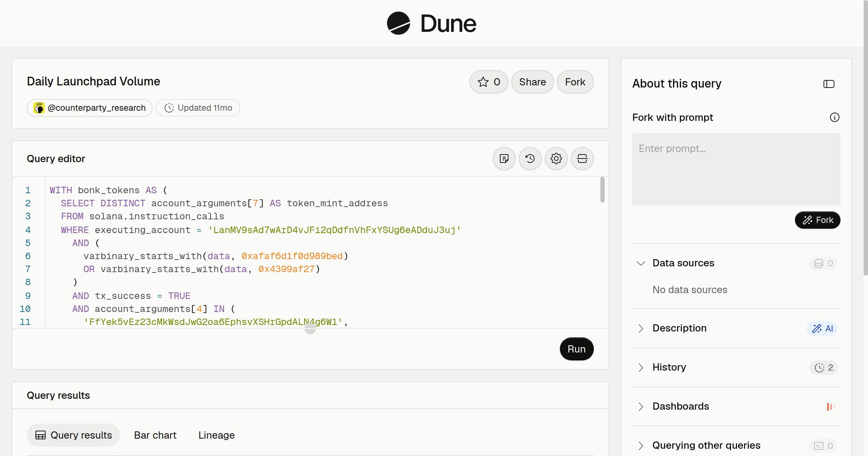This screenshot has width=868, height=456.
Task: Switch to the Bar chart tab
Action: (x=155, y=435)
